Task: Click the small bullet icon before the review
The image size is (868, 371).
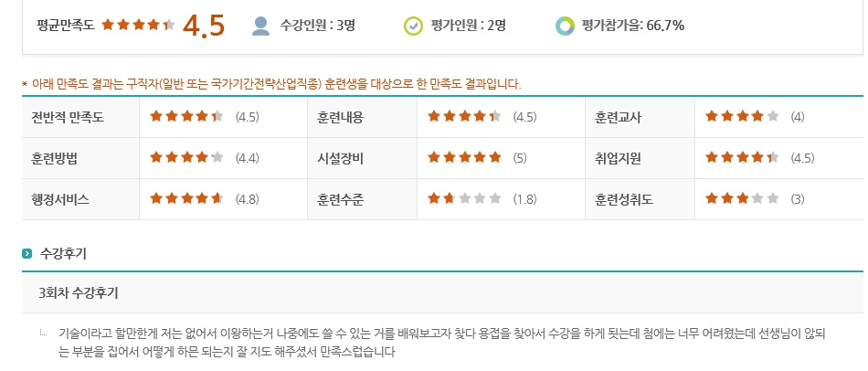Action: point(44,334)
